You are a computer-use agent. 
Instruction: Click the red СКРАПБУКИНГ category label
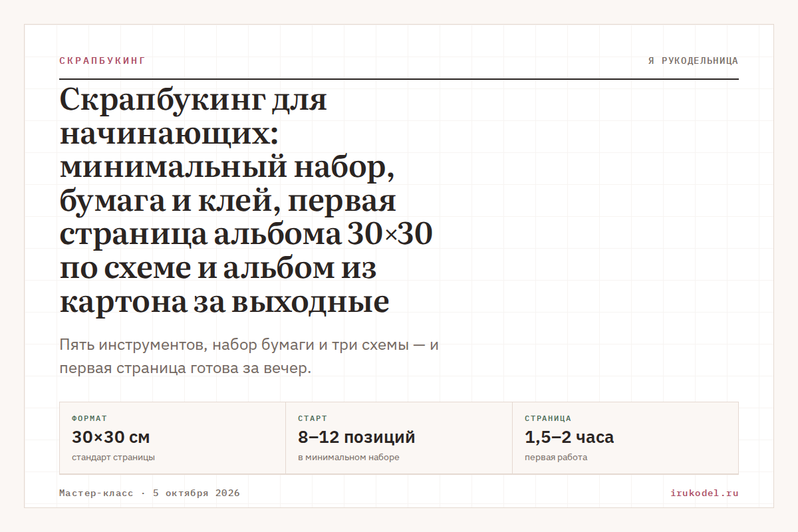click(102, 61)
